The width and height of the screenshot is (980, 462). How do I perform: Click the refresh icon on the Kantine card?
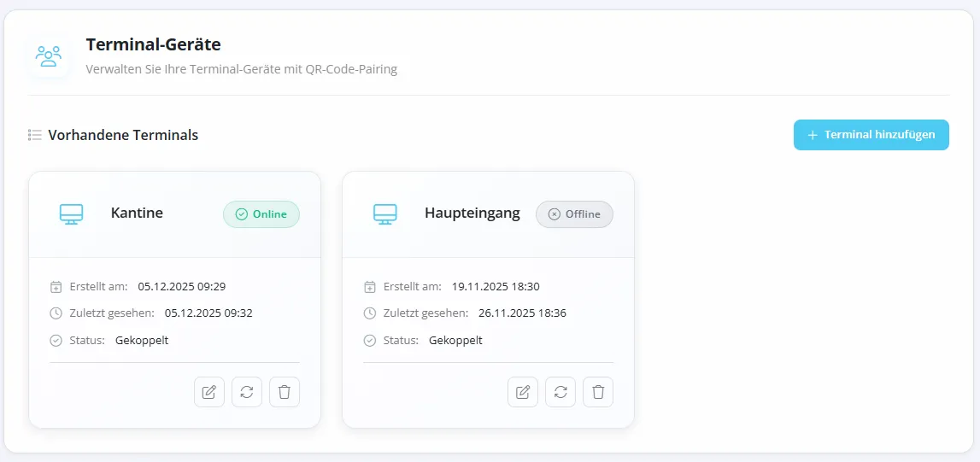click(247, 392)
